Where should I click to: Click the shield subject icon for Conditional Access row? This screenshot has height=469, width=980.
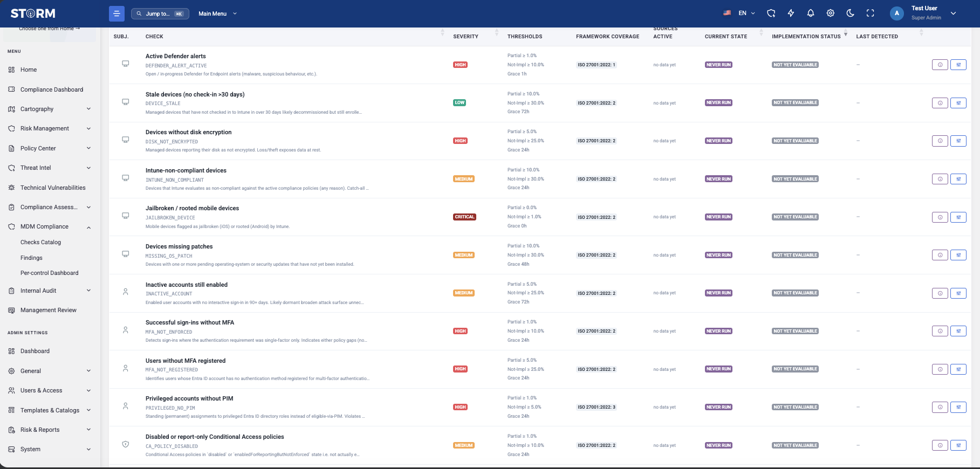[126, 444]
